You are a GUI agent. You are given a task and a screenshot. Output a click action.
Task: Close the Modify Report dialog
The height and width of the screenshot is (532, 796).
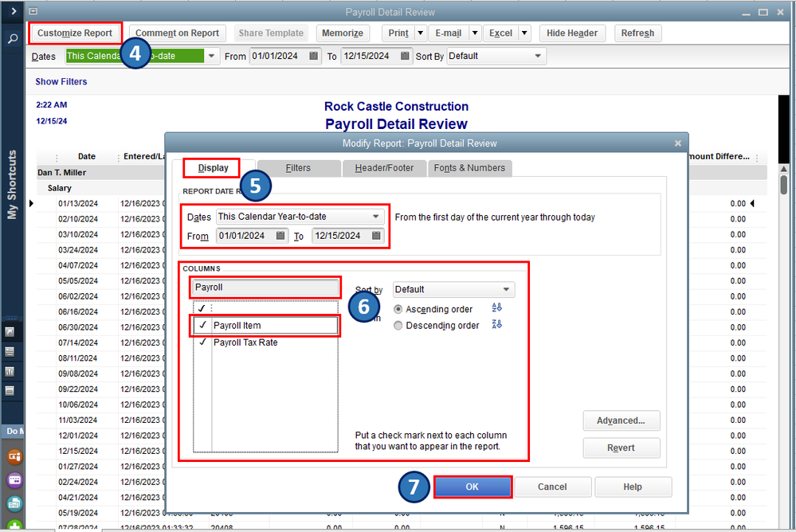(678, 143)
